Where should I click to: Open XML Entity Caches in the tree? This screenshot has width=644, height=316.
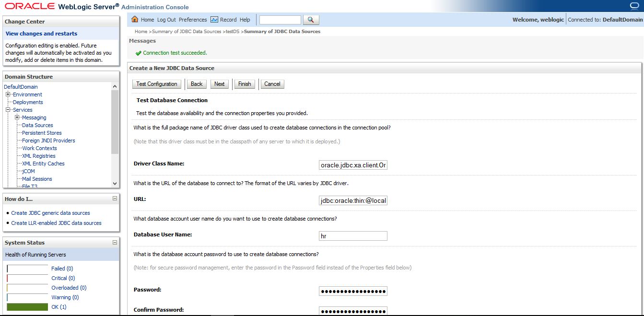43,164
